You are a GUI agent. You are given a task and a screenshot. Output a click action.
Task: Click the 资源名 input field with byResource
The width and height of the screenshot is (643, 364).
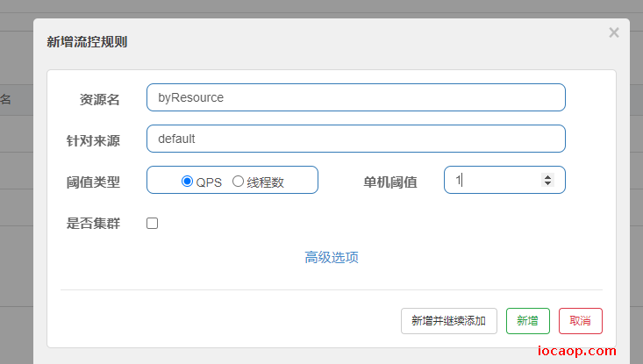point(356,97)
